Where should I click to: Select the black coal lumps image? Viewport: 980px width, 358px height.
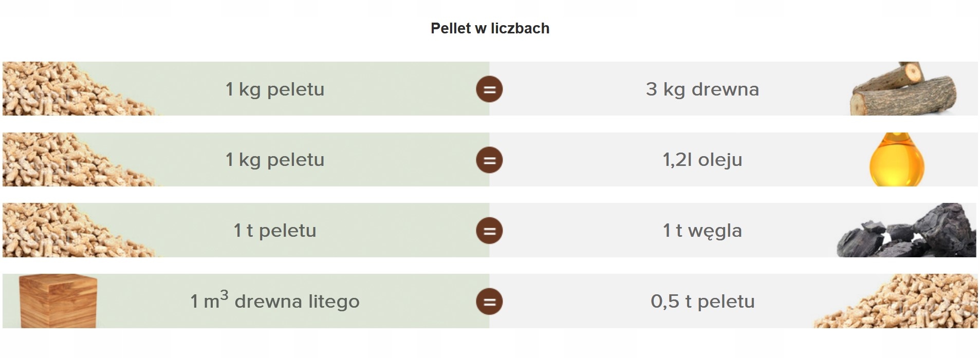907,230
